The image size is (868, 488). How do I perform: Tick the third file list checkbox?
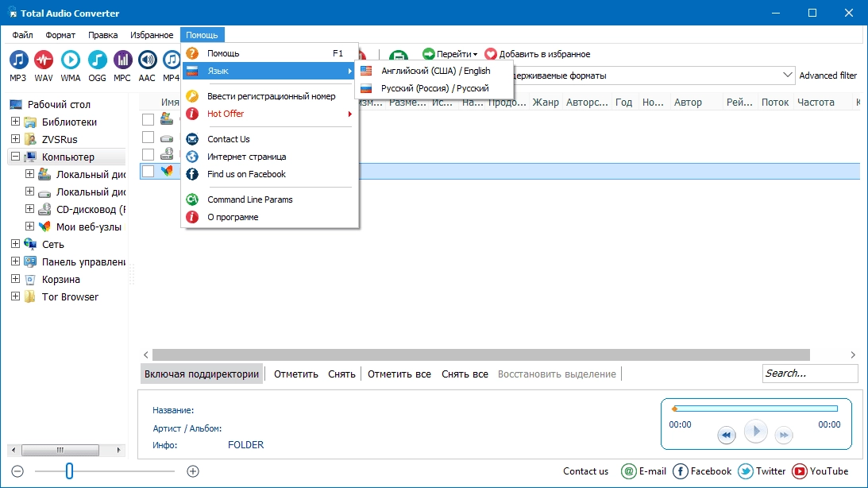(x=148, y=154)
